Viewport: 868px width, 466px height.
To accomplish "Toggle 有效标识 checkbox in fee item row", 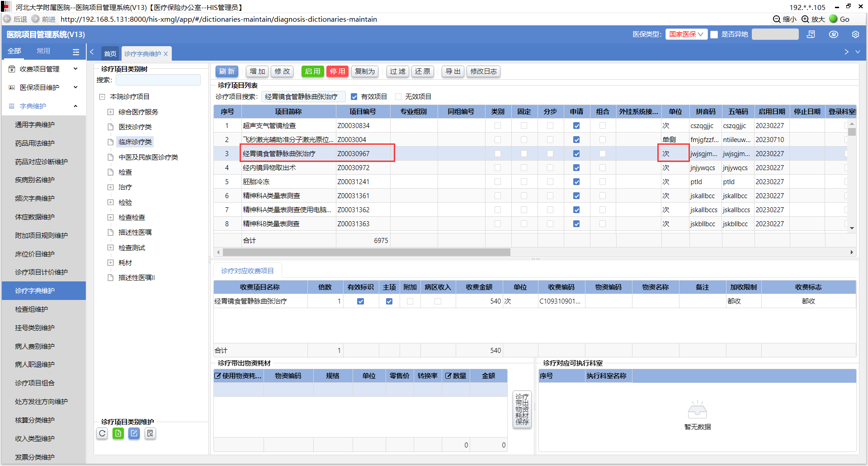I will (361, 301).
